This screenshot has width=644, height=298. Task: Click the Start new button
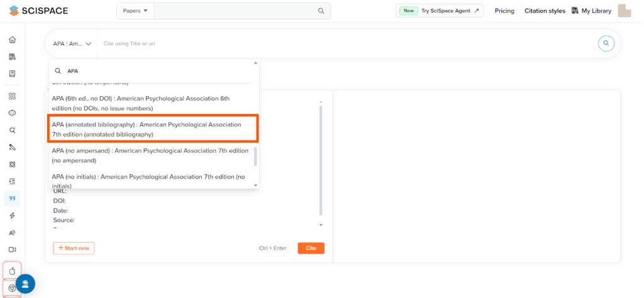(x=74, y=248)
